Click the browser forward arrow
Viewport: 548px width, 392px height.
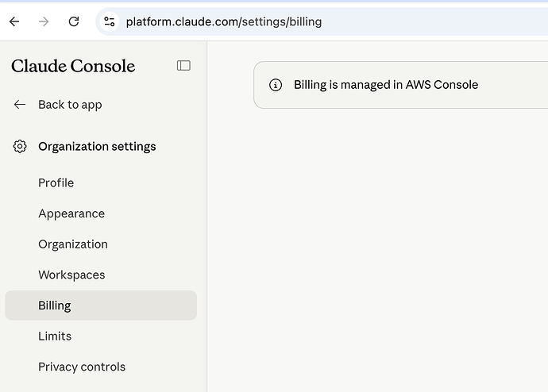pos(44,21)
